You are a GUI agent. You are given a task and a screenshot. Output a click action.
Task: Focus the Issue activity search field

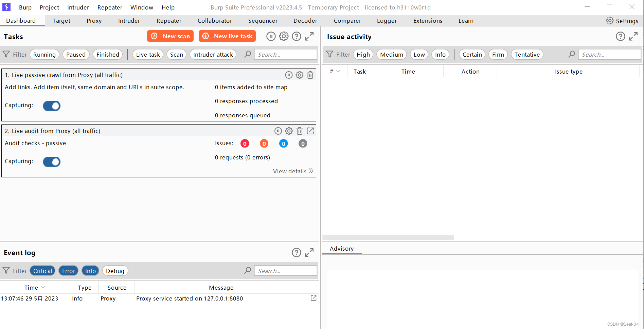[610, 54]
